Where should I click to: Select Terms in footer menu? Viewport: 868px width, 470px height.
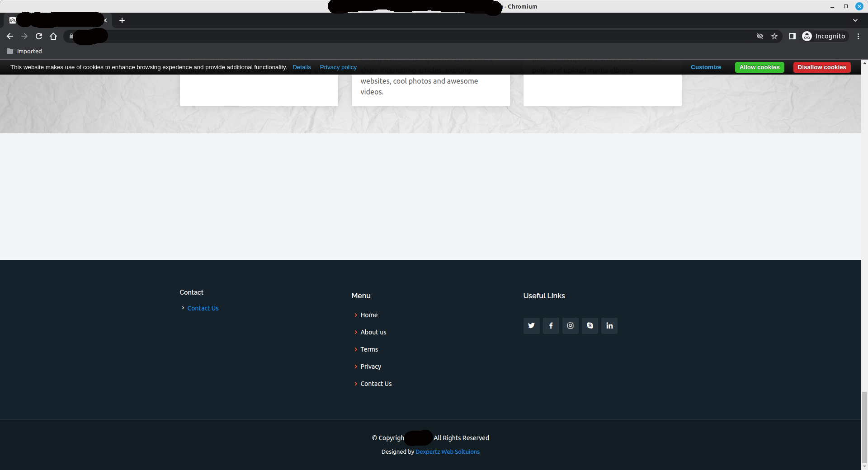click(x=369, y=349)
